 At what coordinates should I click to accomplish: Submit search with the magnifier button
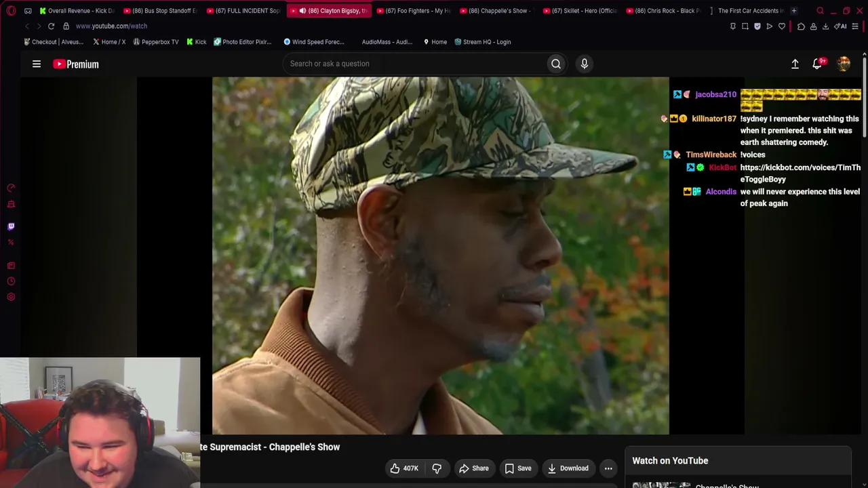pos(556,64)
